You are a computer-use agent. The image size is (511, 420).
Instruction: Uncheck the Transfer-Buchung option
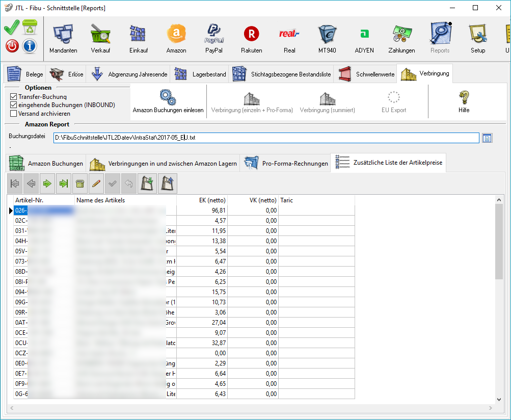click(x=14, y=97)
